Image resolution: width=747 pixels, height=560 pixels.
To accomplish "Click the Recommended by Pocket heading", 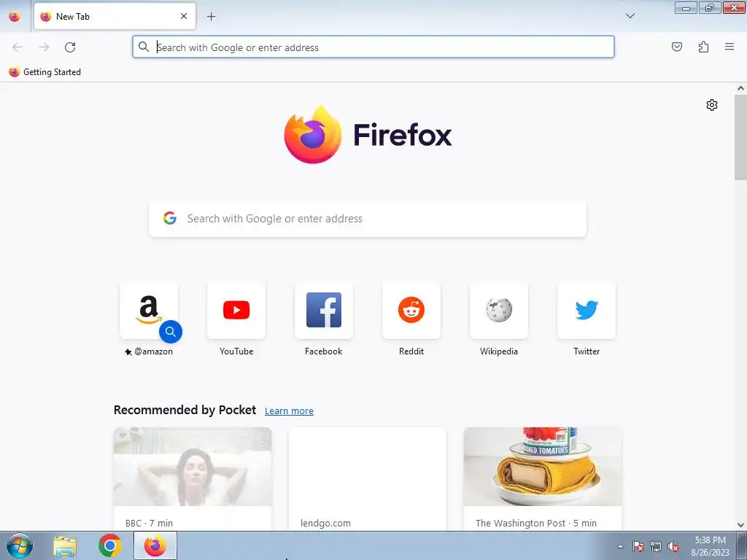I will pyautogui.click(x=185, y=410).
